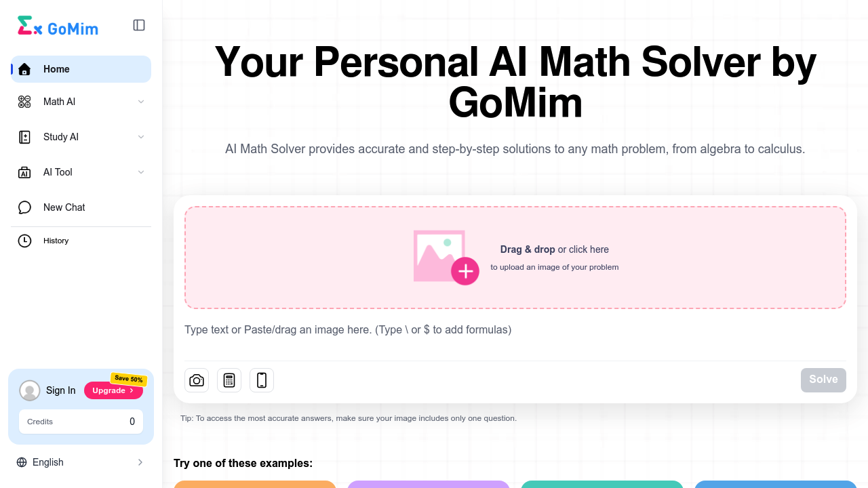The image size is (868, 488).
Task: Open New Chat from the sidebar
Action: click(x=64, y=207)
